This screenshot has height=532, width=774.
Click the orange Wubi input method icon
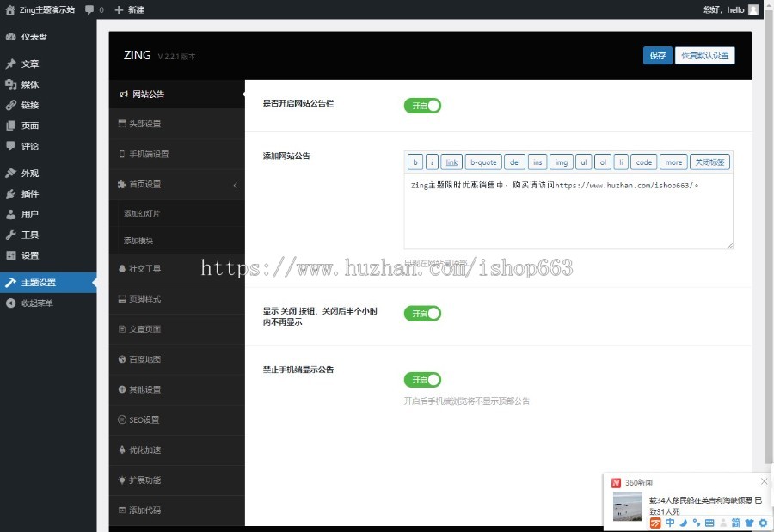(x=655, y=523)
